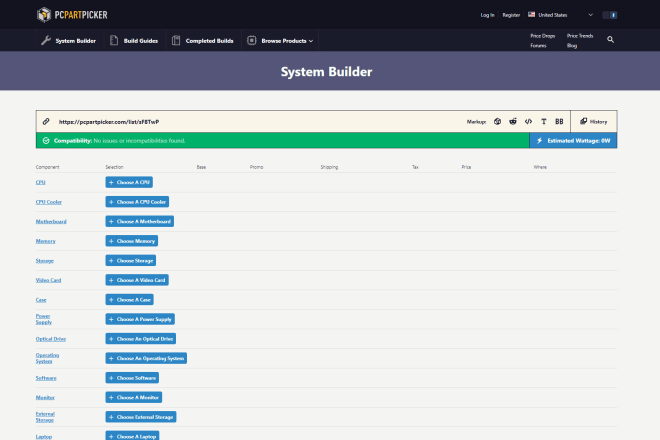The width and height of the screenshot is (660, 440).
Task: Click the compatibility check icon
Action: 46,141
